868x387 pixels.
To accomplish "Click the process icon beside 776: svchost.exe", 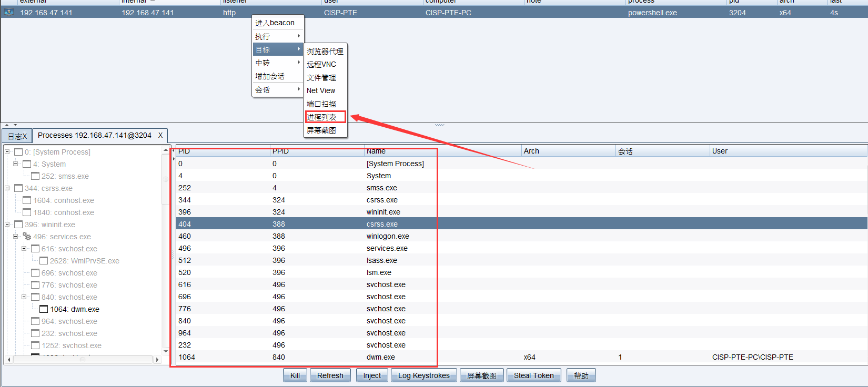I will (35, 285).
